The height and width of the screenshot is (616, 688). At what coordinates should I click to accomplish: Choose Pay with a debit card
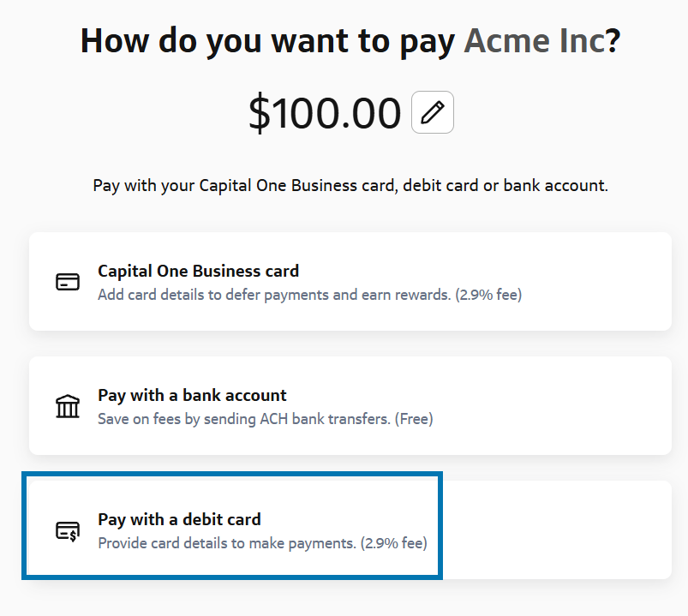pos(179,519)
